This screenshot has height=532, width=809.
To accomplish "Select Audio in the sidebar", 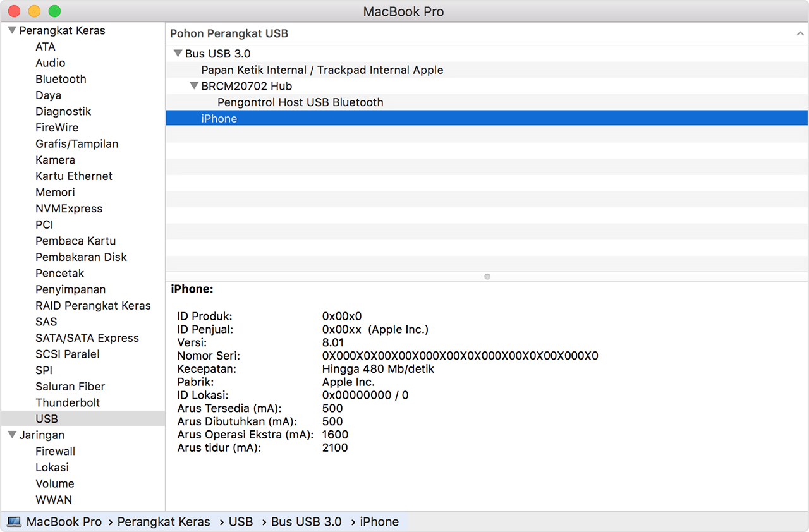I will pyautogui.click(x=51, y=63).
